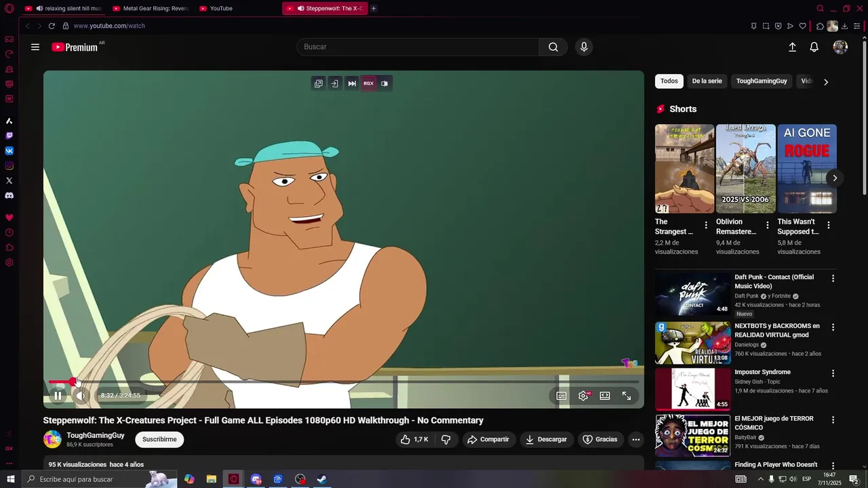Open the heart bookmarks icon in sidebar

click(9, 218)
